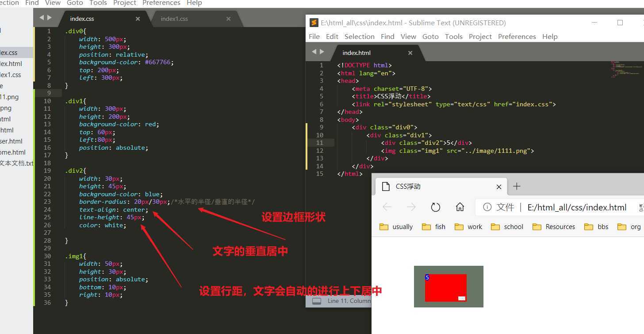Open Project menu in front Sublime window
This screenshot has height=334, width=644.
(480, 37)
